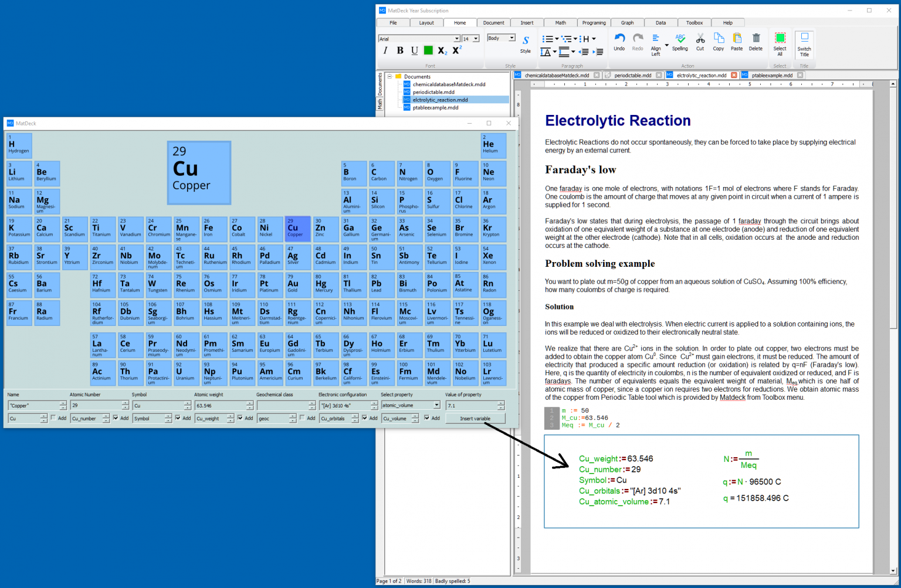Click the Switch Title icon
This screenshot has width=901, height=588.
click(x=804, y=40)
